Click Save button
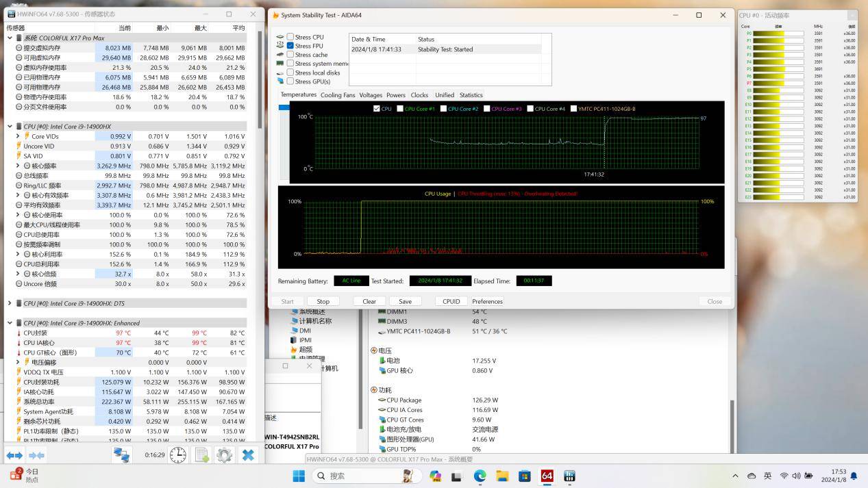 click(x=405, y=301)
